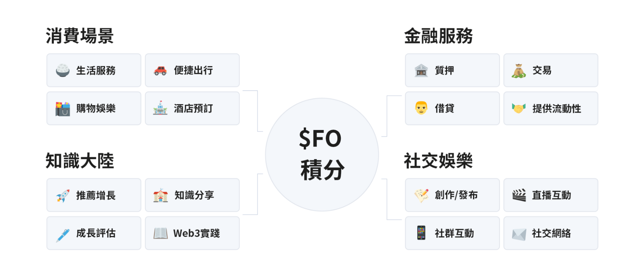Click the mobile phone icon

[x=421, y=233]
